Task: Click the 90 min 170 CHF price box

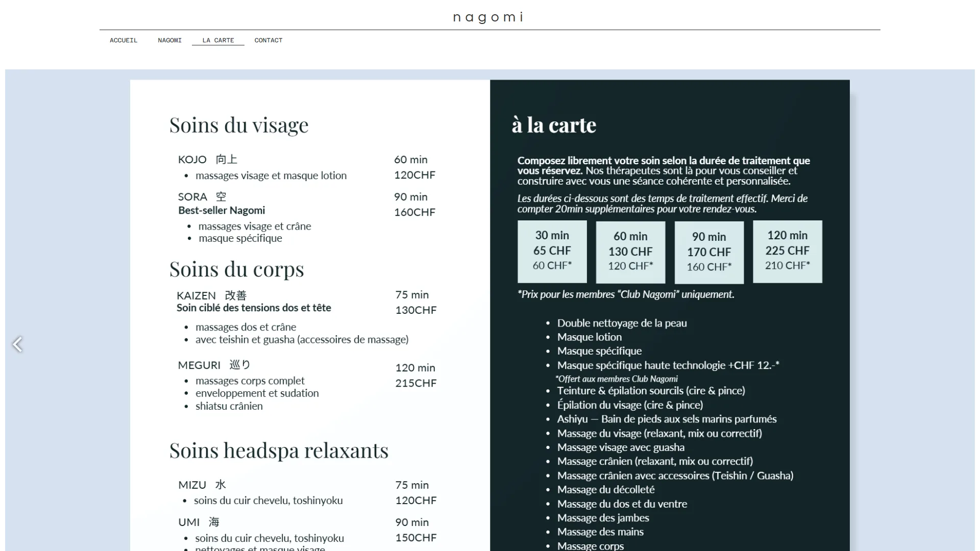Action: (x=709, y=252)
